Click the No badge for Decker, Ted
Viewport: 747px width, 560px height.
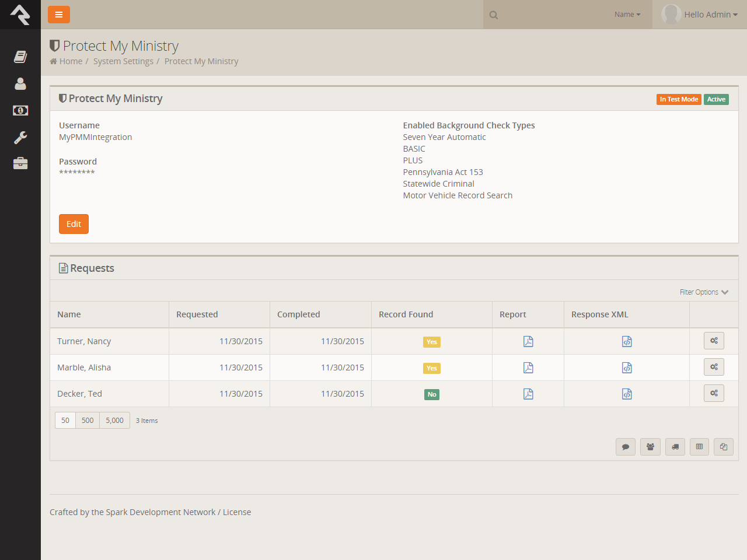coord(432,394)
